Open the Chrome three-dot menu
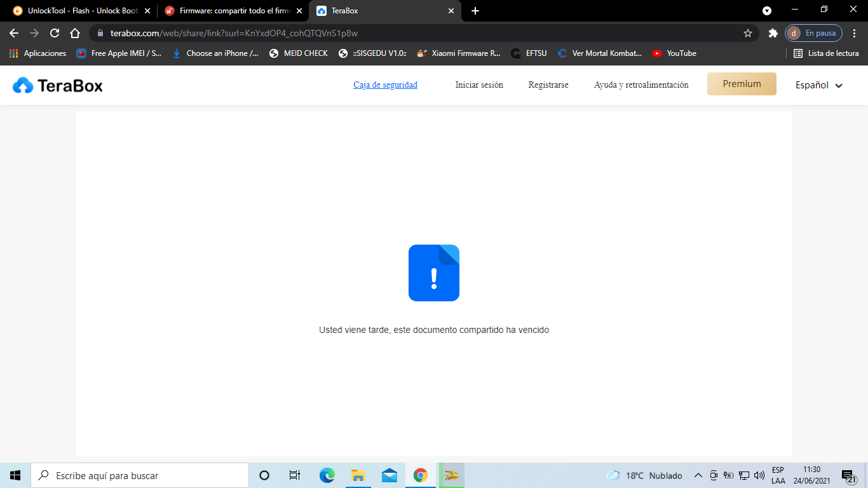 tap(855, 33)
